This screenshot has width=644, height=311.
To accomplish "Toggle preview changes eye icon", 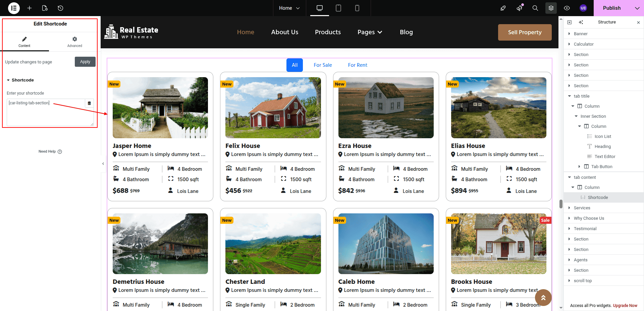I will point(567,8).
